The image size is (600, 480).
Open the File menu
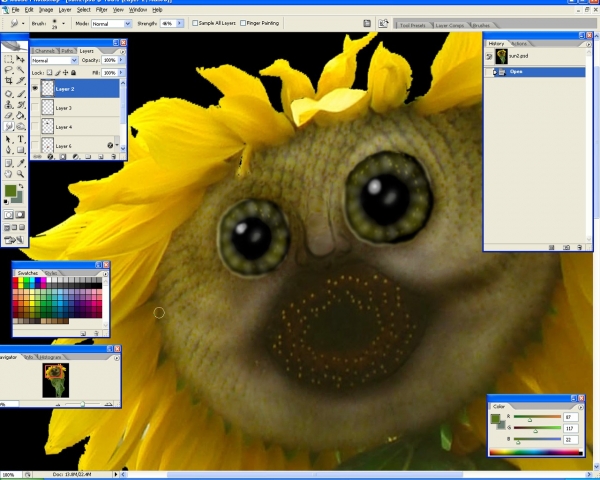click(15, 10)
